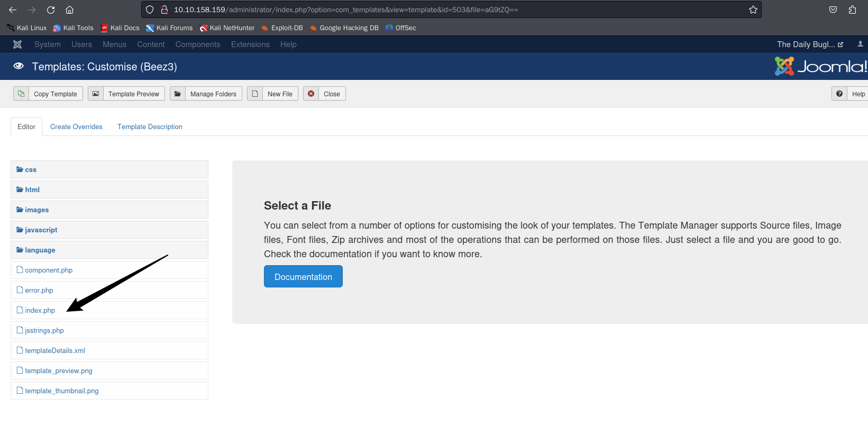Screen dimensions: 868x425
Task: Open templateDetails.xml file
Action: coord(109,350)
